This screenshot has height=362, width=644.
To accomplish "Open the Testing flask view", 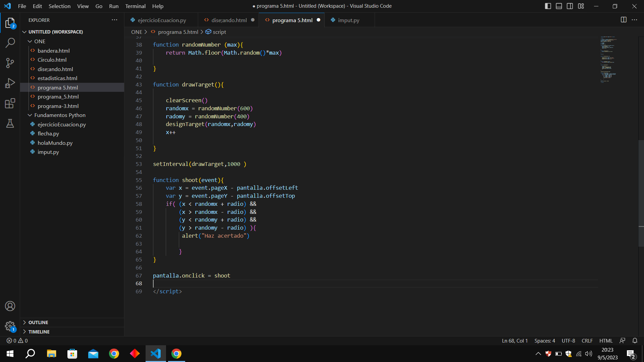I will pyautogui.click(x=10, y=123).
